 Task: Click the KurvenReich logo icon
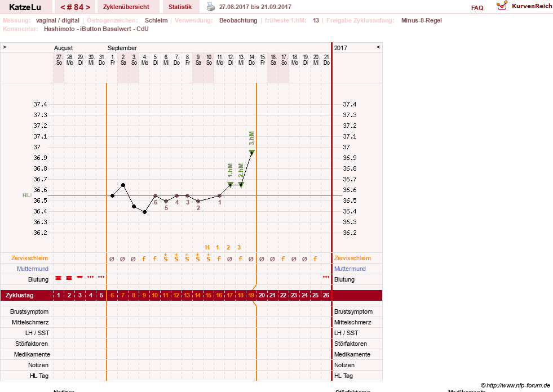(502, 6)
